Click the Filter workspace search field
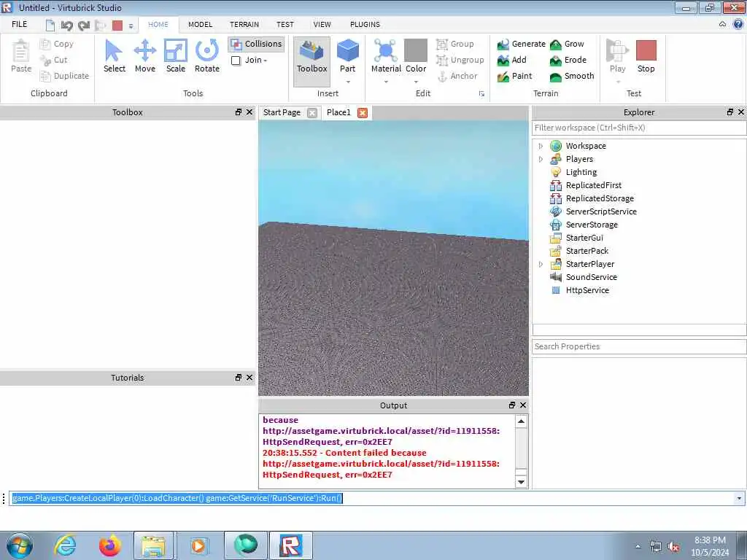747x560 pixels. point(639,128)
